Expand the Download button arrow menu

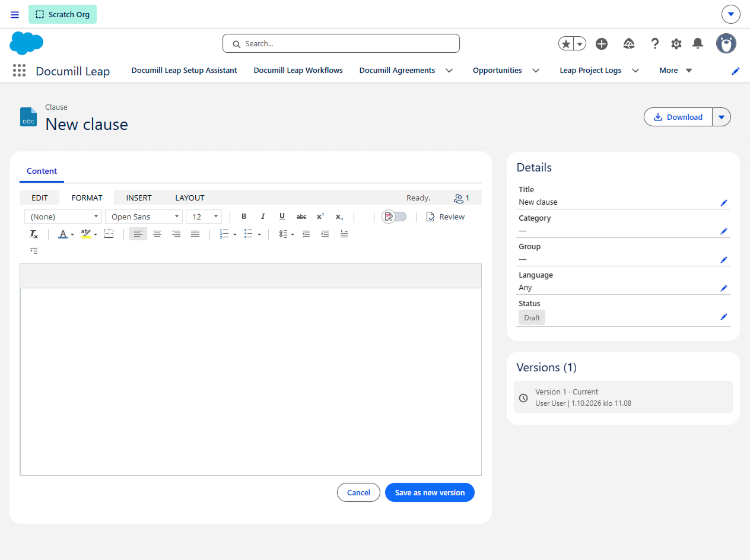722,117
